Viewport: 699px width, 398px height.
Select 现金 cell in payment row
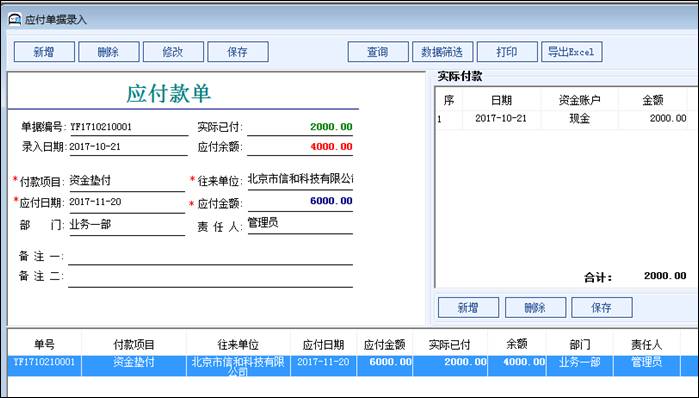(580, 119)
